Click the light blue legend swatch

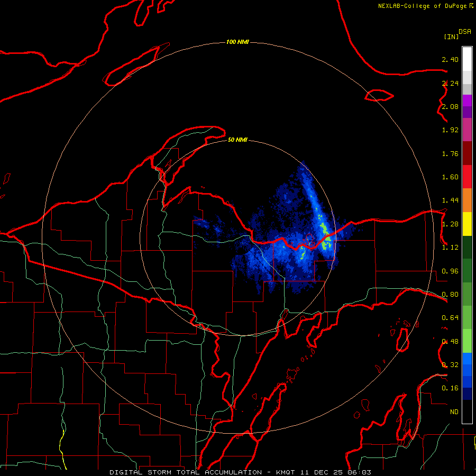pos(467,359)
